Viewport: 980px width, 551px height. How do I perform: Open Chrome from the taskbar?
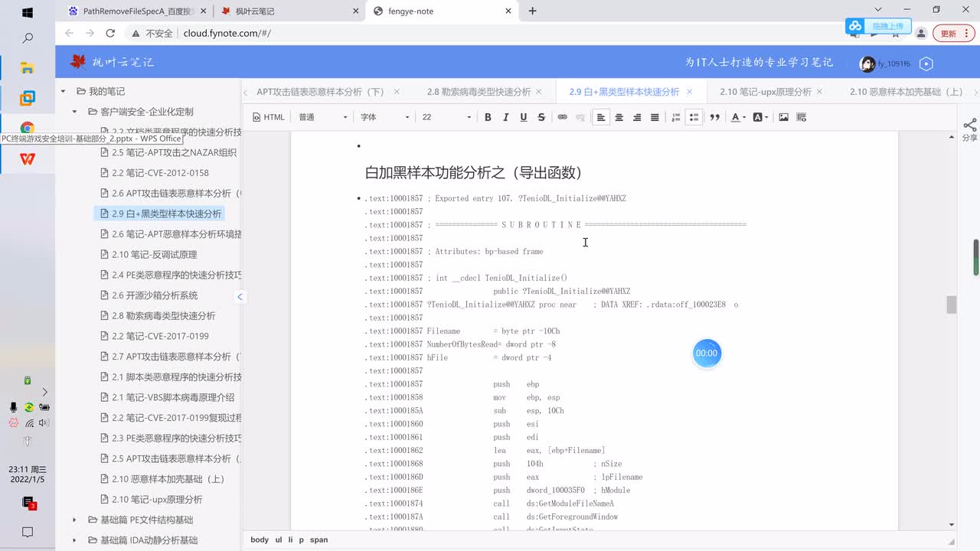(x=28, y=129)
